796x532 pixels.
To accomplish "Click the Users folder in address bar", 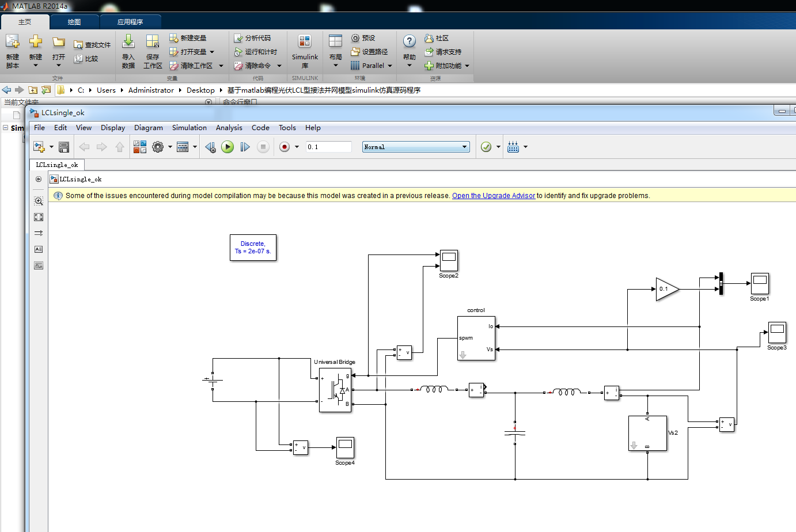I will click(x=106, y=90).
